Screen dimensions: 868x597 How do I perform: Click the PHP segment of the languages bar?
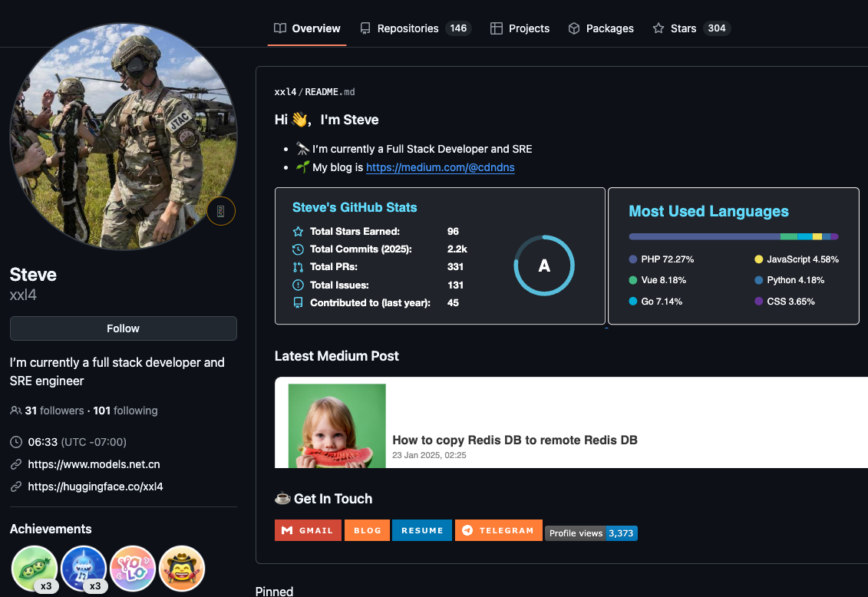tap(704, 236)
